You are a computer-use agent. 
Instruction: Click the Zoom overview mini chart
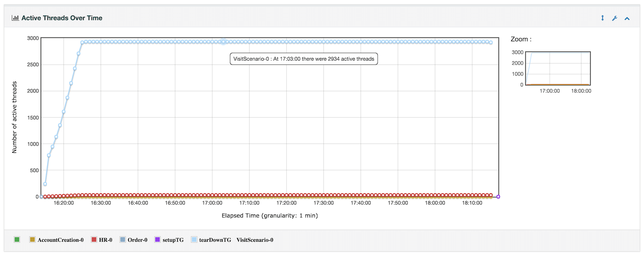(558, 69)
